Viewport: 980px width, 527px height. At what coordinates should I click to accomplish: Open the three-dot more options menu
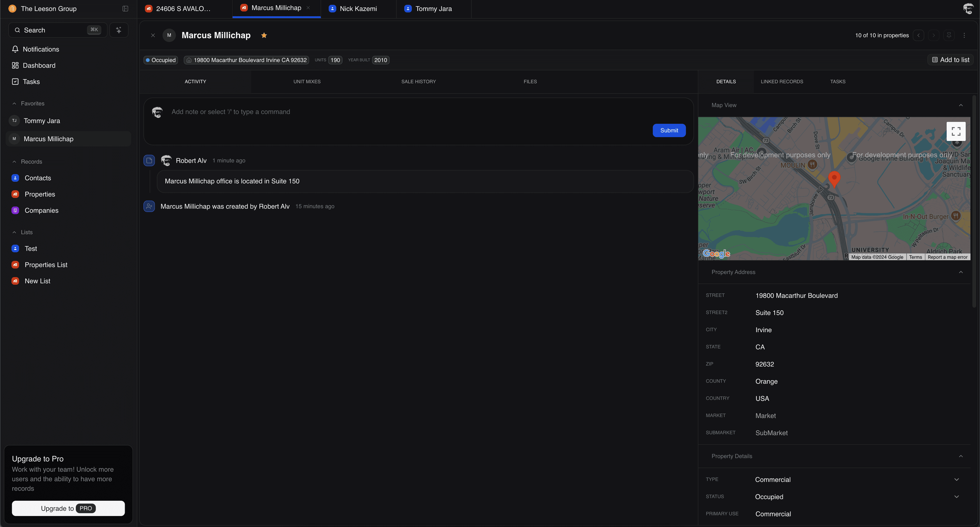(964, 35)
